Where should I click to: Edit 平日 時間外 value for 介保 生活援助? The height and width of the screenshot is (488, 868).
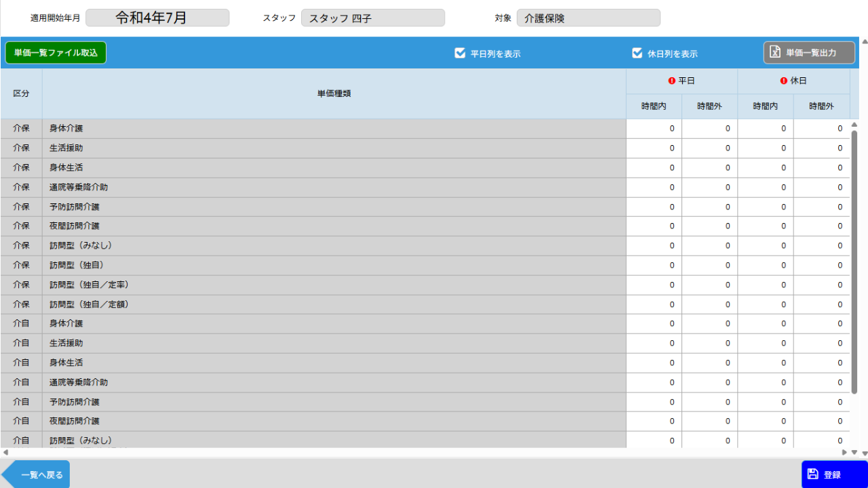[x=710, y=148]
